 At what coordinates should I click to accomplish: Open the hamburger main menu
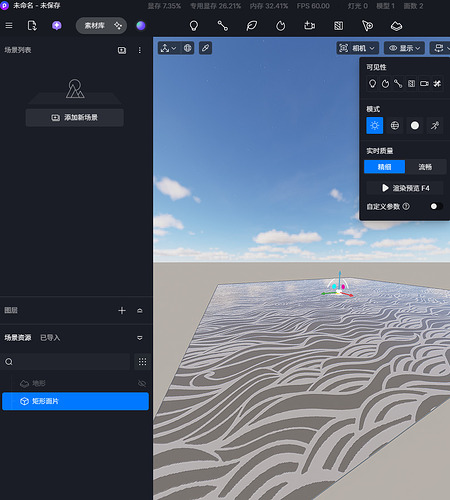click(9, 26)
